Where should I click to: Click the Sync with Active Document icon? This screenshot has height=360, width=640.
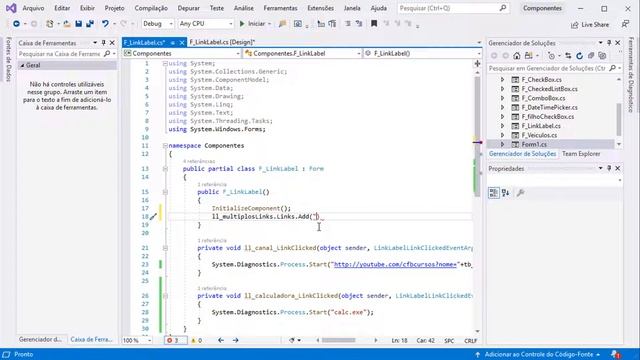point(568,56)
